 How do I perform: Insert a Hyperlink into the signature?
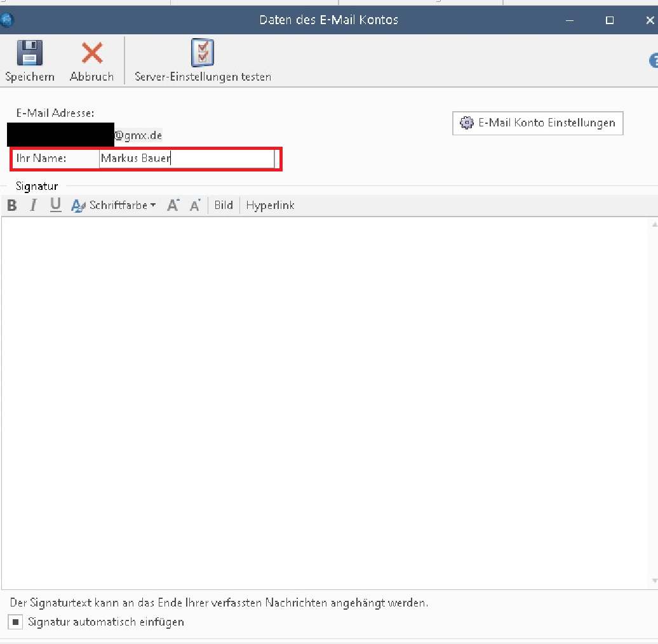(271, 205)
